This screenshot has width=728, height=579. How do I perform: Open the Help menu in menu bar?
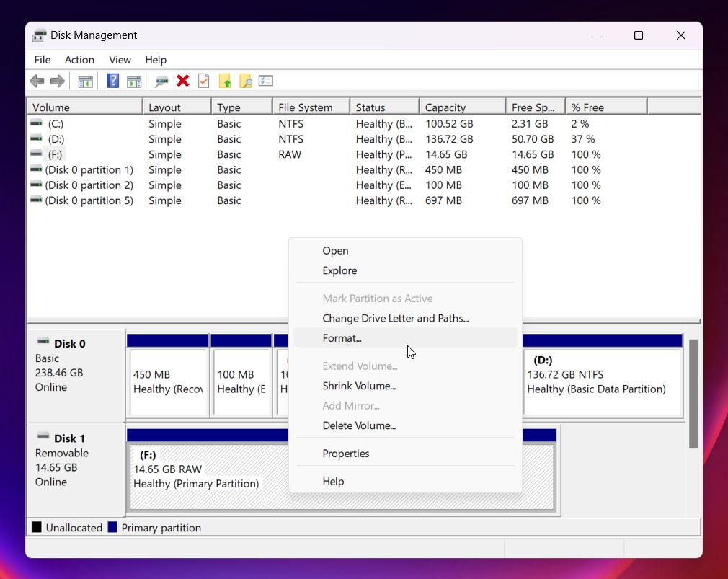(x=156, y=60)
